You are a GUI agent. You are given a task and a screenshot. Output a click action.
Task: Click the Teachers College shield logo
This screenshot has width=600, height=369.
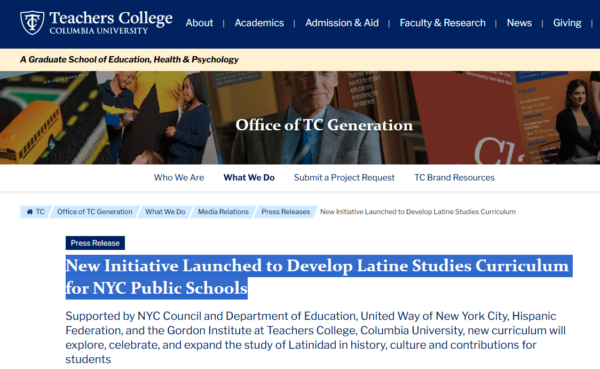coord(32,23)
